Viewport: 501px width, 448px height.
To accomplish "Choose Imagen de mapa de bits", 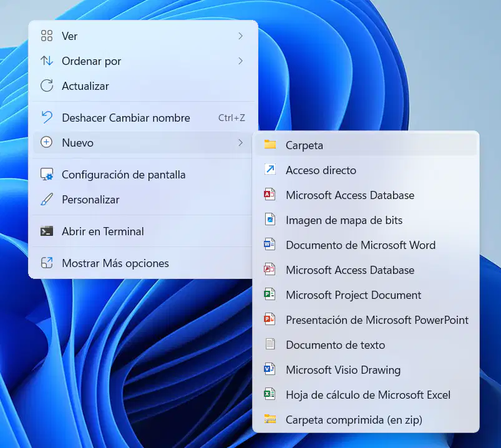I will pos(367,220).
